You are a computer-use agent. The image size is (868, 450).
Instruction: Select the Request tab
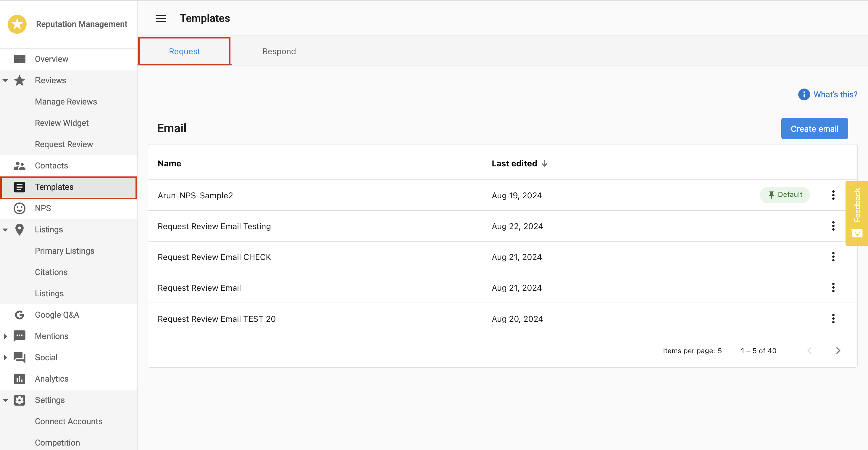click(x=184, y=51)
